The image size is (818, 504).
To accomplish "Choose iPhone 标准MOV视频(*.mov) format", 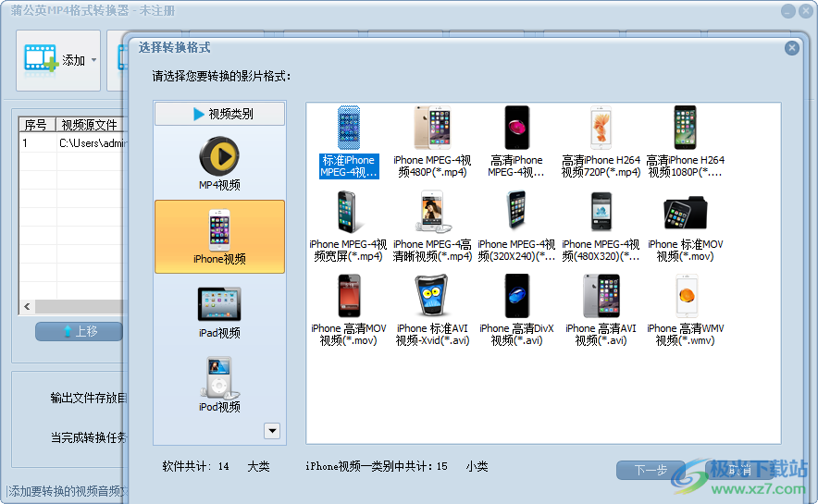I will coord(685,227).
